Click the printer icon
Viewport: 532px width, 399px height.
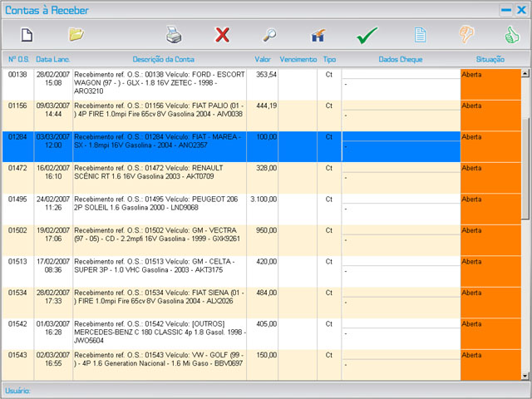point(174,35)
